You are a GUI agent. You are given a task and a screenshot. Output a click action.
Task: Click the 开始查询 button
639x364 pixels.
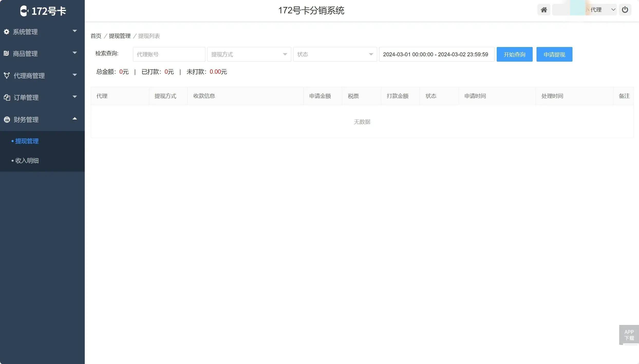click(x=514, y=54)
